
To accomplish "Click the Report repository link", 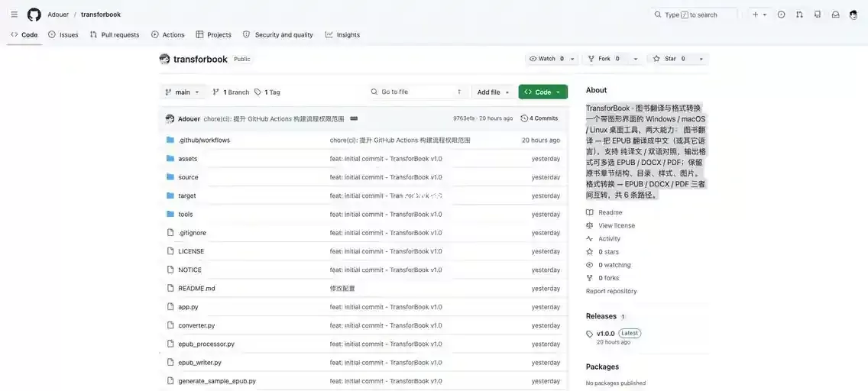I will click(x=611, y=292).
